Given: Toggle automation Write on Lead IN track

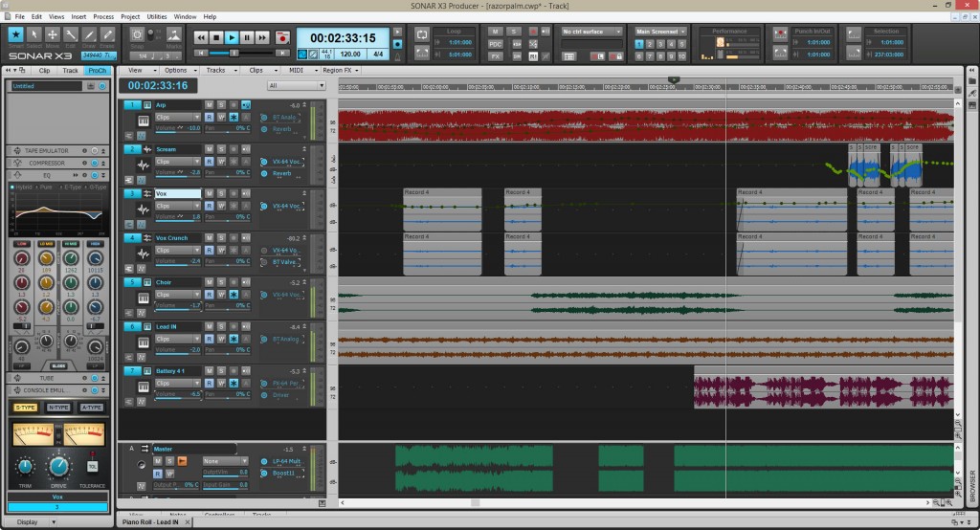Looking at the screenshot, I should 221,339.
